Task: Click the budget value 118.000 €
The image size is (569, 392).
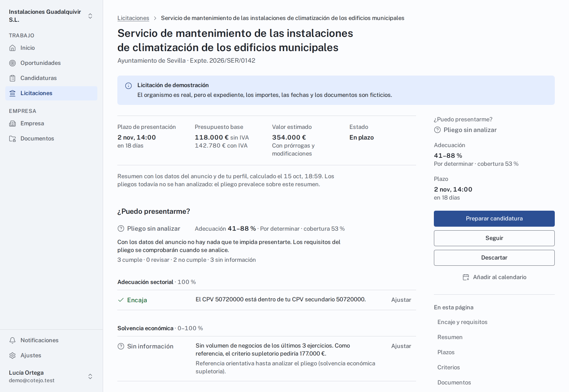Action: coord(212,138)
